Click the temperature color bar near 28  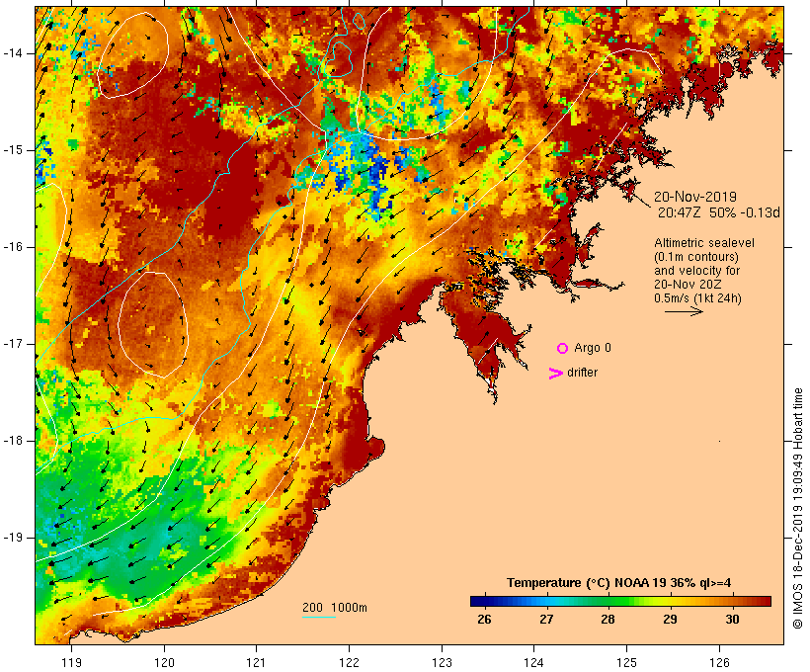pos(608,601)
